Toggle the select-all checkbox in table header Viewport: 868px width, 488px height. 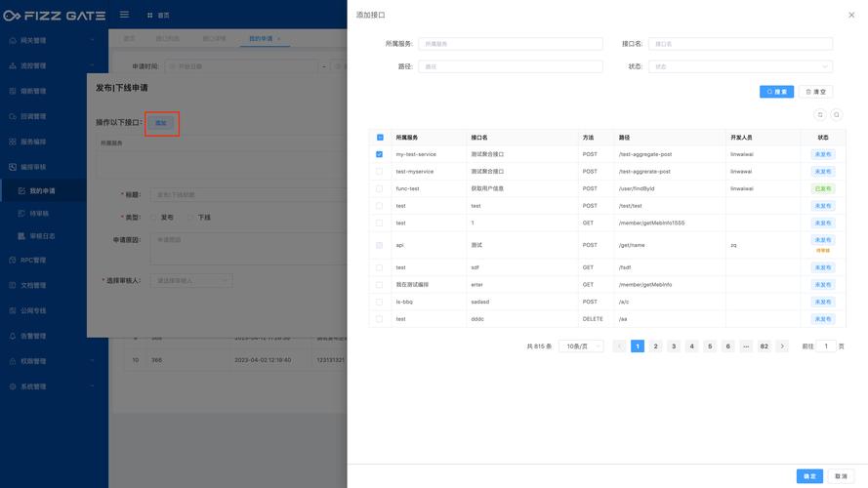pyautogui.click(x=380, y=138)
